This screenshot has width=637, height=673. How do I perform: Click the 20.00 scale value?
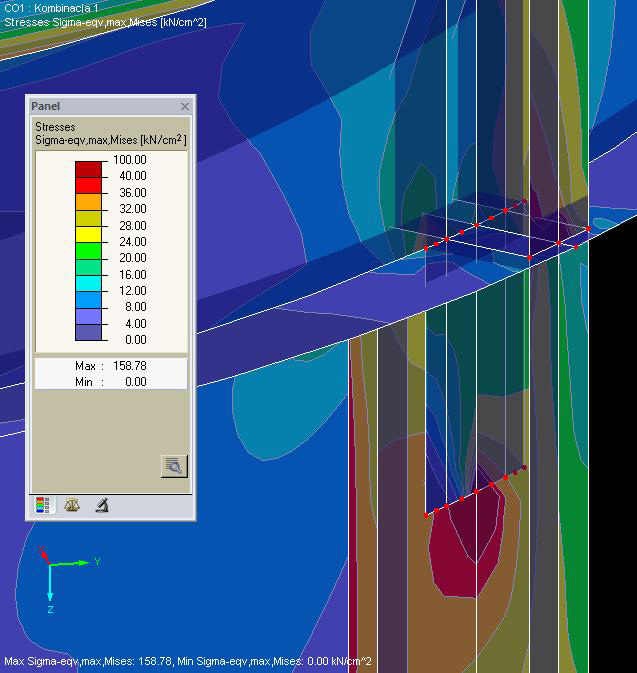[x=133, y=258]
